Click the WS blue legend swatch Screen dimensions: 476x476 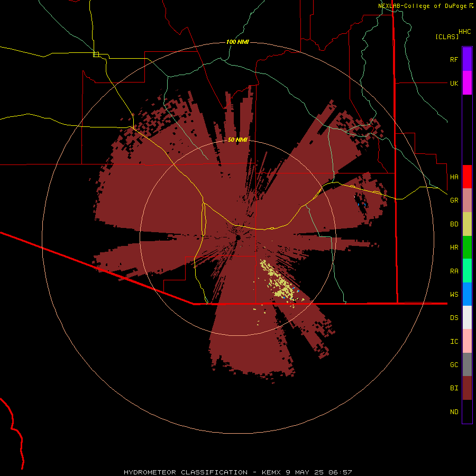(x=467, y=294)
